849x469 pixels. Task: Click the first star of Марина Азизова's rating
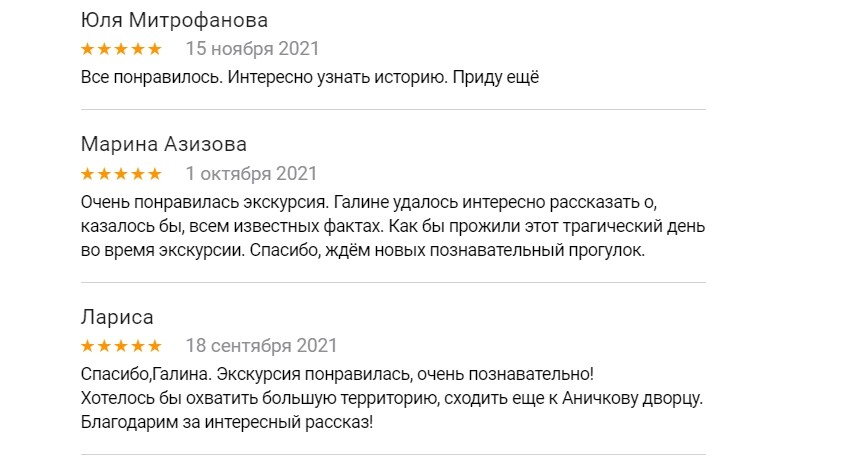(x=87, y=173)
